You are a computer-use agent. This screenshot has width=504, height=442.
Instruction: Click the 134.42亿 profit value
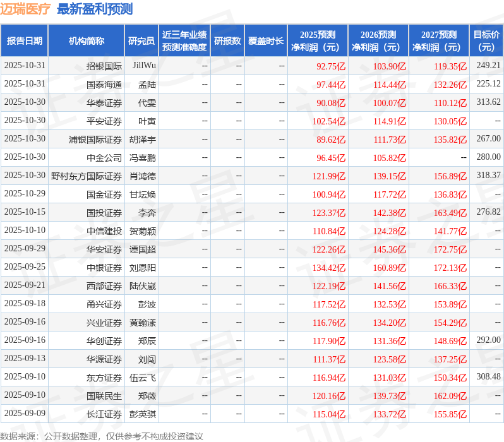click(x=329, y=268)
